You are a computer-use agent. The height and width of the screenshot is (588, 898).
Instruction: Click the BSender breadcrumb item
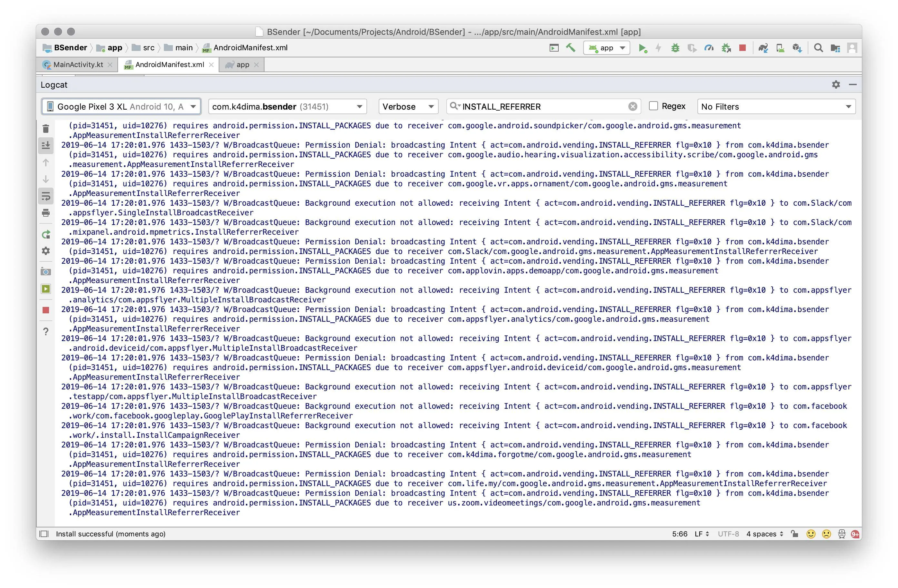coord(70,47)
